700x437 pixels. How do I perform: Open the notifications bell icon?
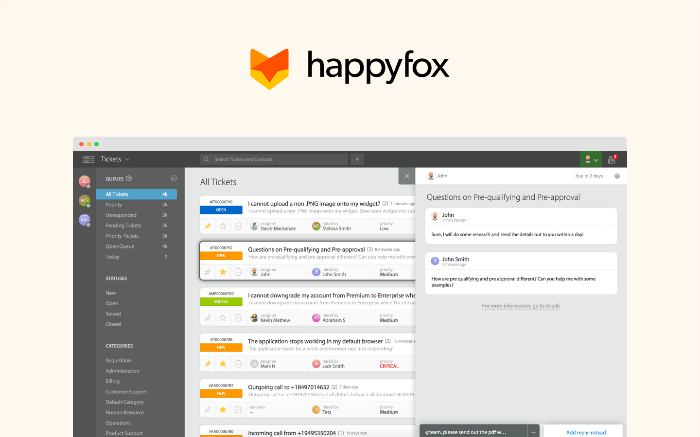(613, 159)
